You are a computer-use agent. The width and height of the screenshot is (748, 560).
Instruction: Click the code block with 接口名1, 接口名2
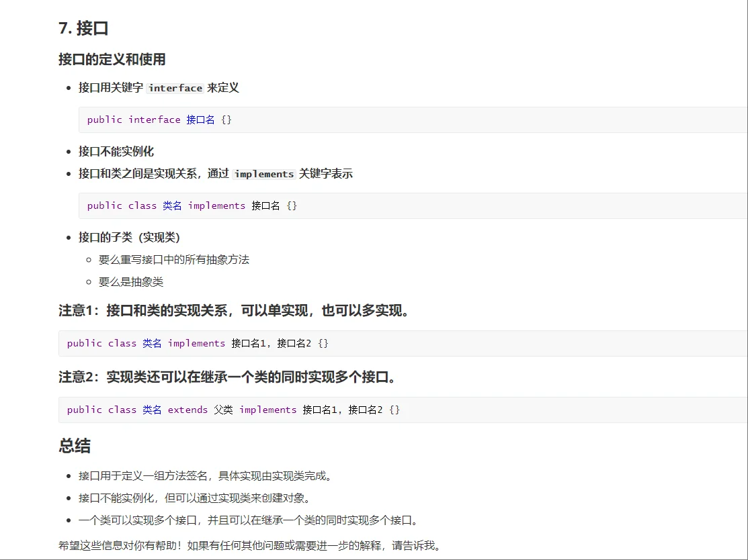pos(195,343)
